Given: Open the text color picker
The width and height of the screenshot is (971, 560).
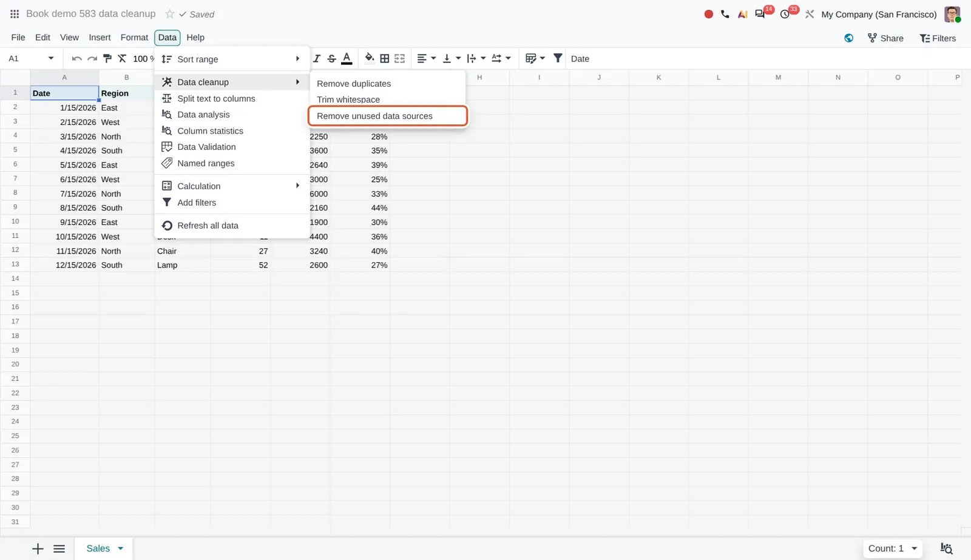Looking at the screenshot, I should click(x=347, y=58).
